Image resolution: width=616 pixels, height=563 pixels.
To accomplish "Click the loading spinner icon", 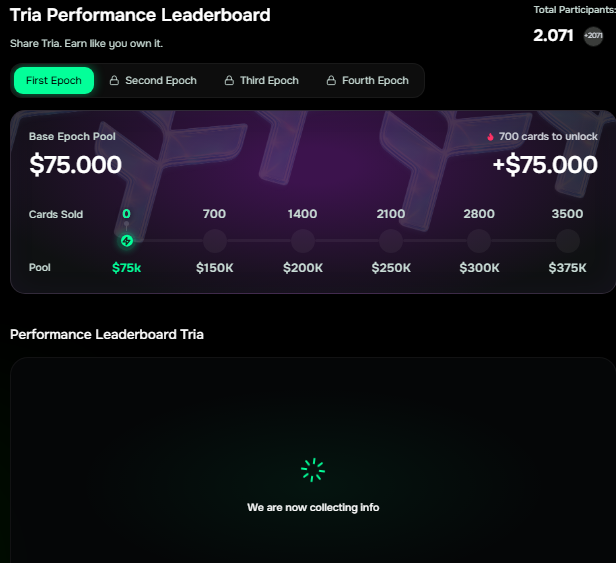I will coord(313,470).
